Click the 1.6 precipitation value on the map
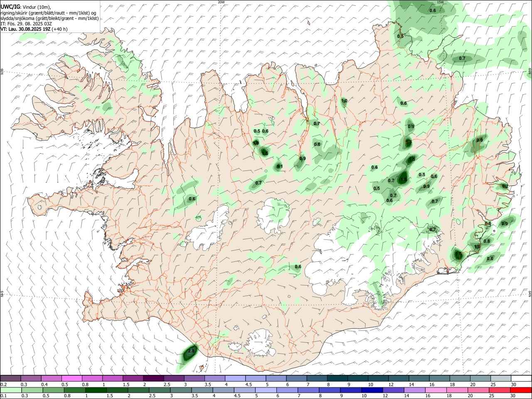 point(404,179)
